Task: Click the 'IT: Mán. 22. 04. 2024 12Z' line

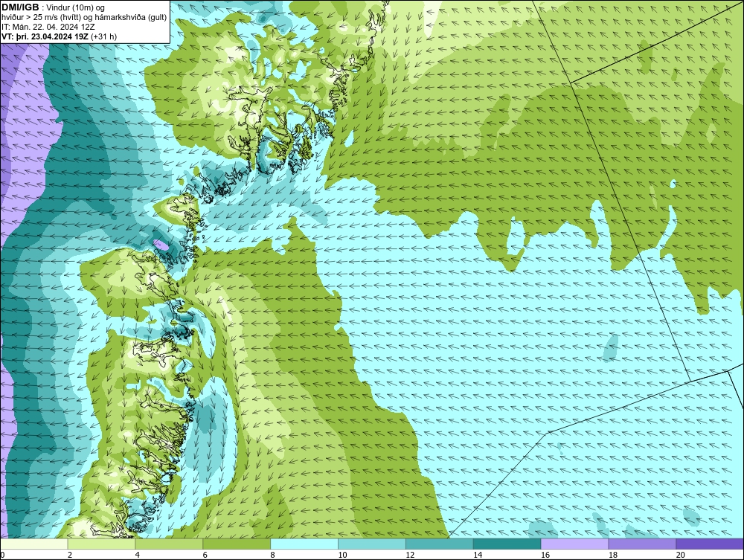Action: (48, 27)
